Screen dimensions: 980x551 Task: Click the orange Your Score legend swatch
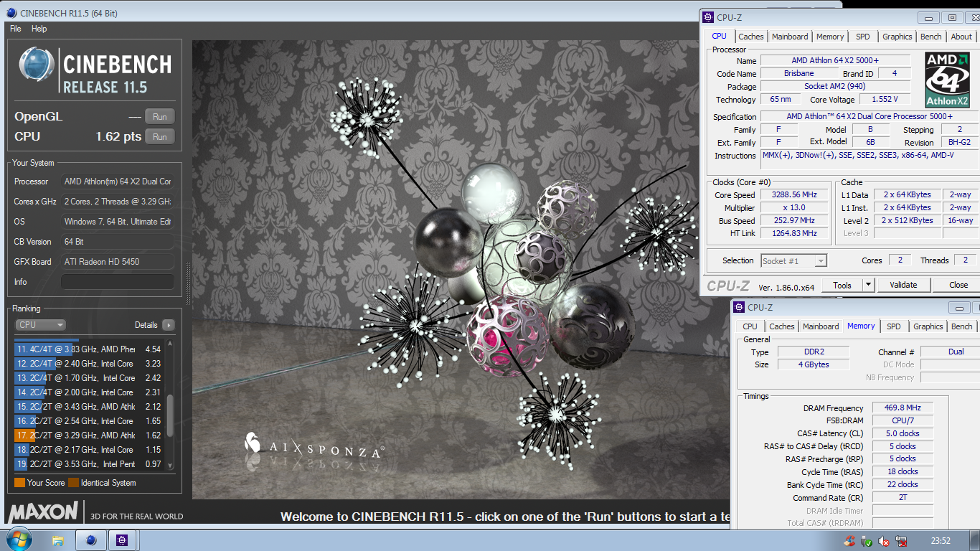[19, 483]
